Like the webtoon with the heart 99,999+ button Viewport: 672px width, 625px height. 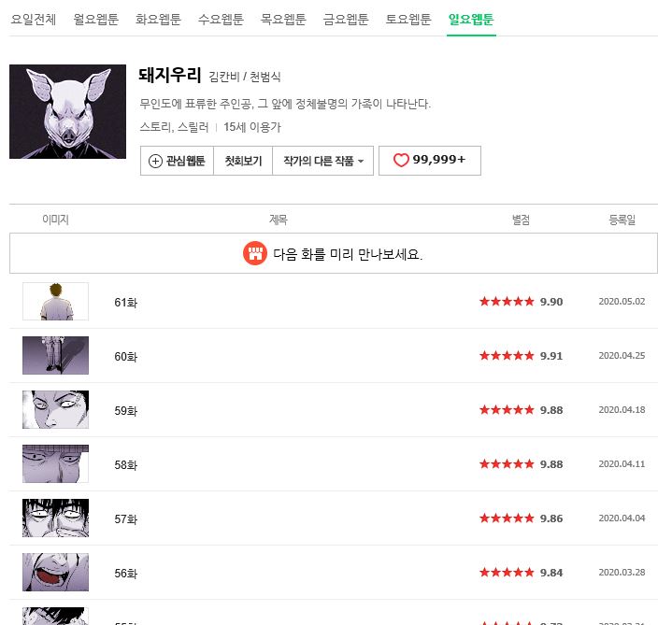(x=430, y=161)
